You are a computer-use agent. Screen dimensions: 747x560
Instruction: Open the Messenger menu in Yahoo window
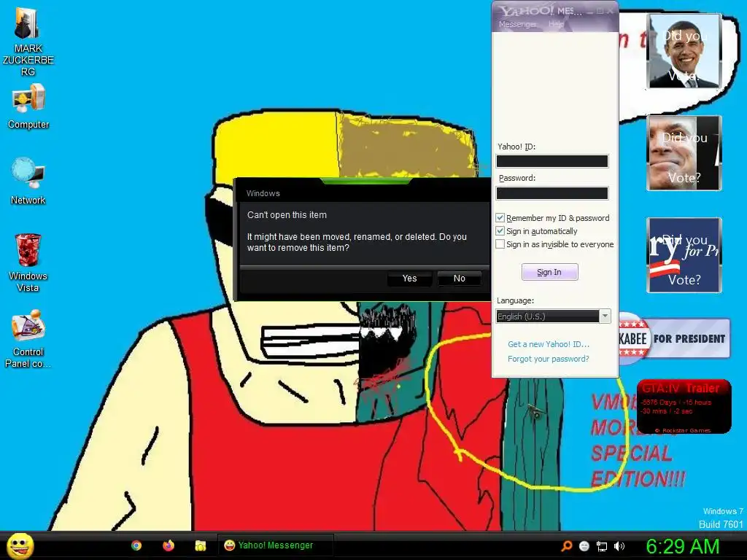click(517, 24)
